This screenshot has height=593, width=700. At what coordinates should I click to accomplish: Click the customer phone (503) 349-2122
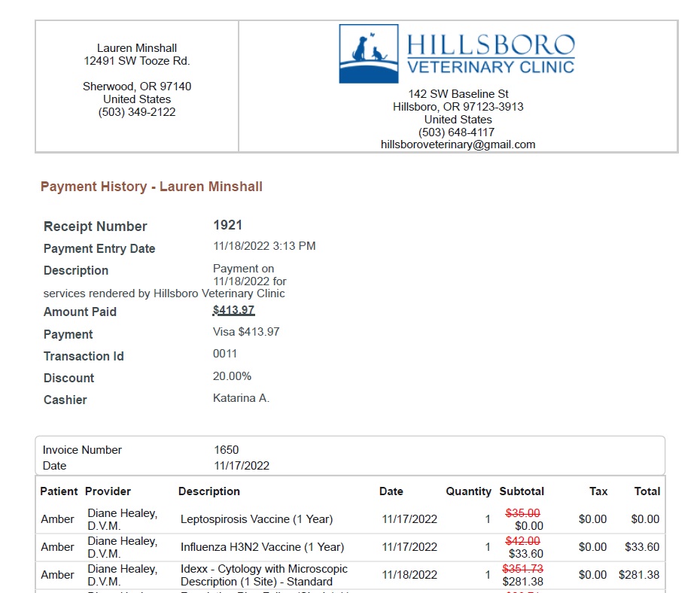coord(137,112)
